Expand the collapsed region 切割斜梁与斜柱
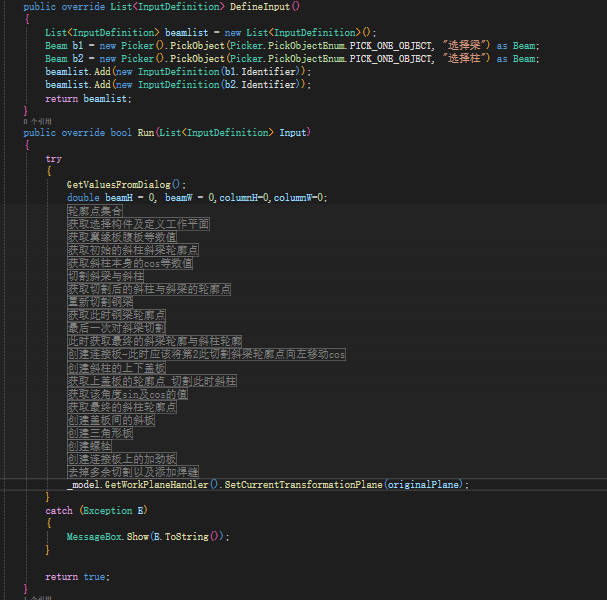This screenshot has height=600, width=607. 106,276
